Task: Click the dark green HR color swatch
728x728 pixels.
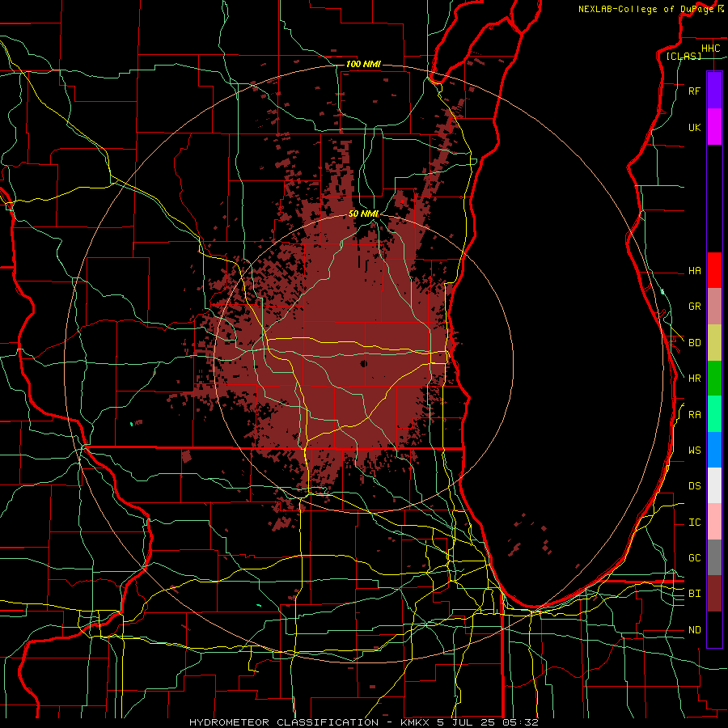Action: pos(714,379)
